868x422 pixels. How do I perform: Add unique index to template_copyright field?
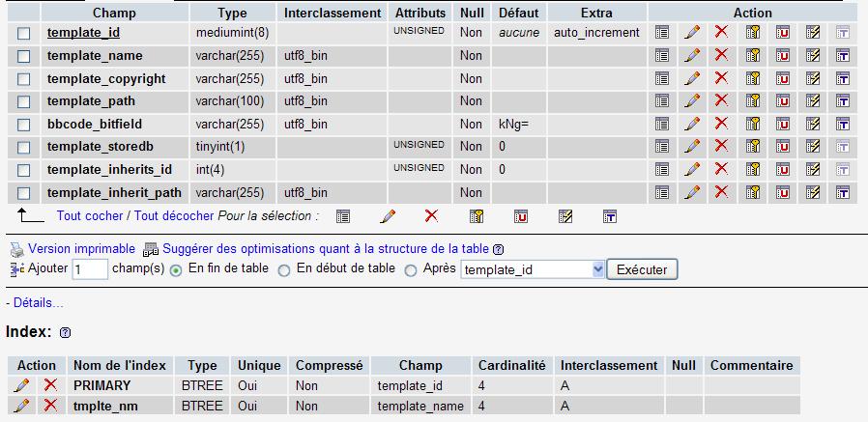(783, 78)
